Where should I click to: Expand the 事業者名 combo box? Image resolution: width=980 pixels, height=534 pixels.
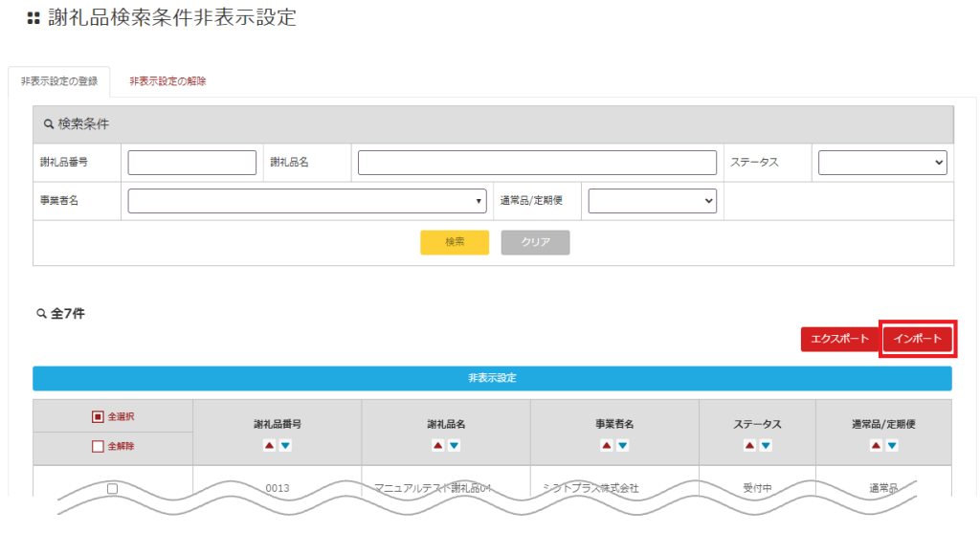pos(305,201)
